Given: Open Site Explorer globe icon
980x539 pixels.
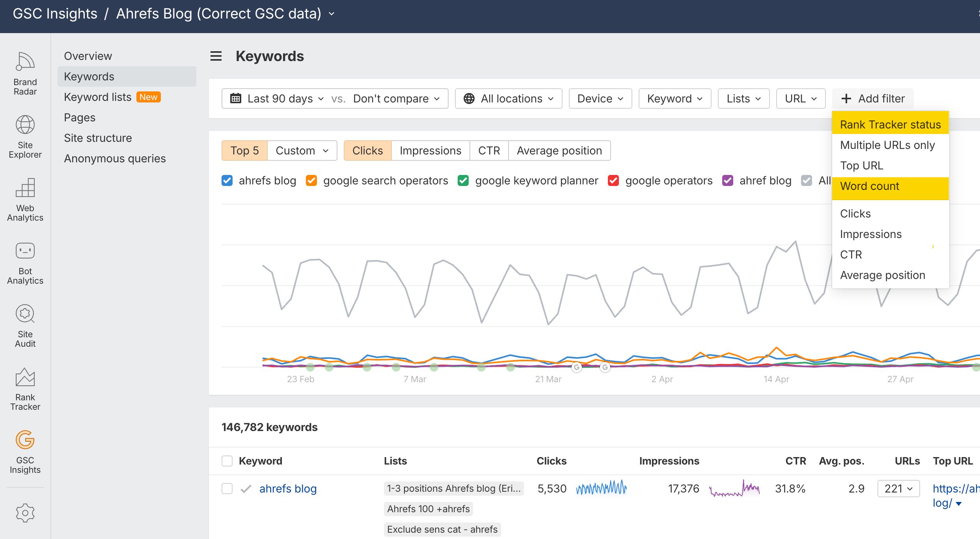Looking at the screenshot, I should (25, 125).
